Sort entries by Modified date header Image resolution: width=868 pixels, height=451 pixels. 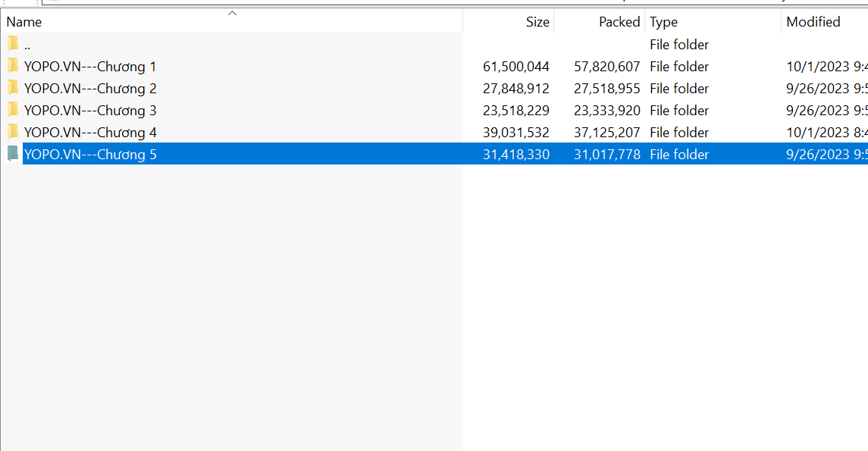813,22
